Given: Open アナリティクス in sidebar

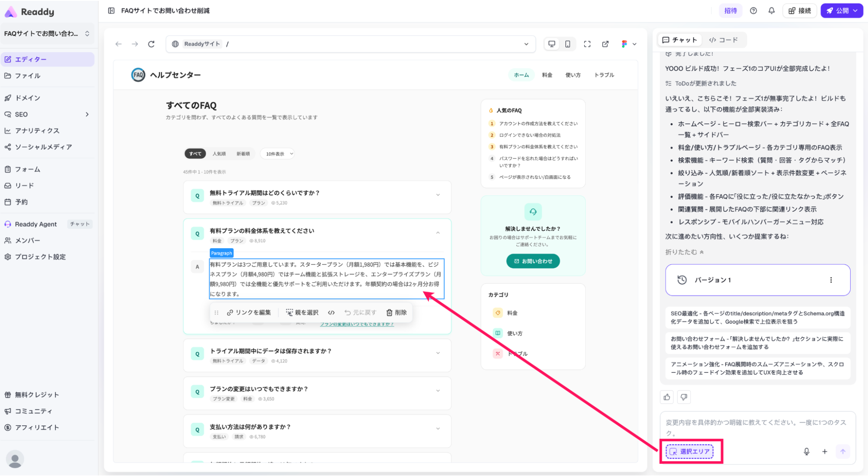Looking at the screenshot, I should click(47, 131).
